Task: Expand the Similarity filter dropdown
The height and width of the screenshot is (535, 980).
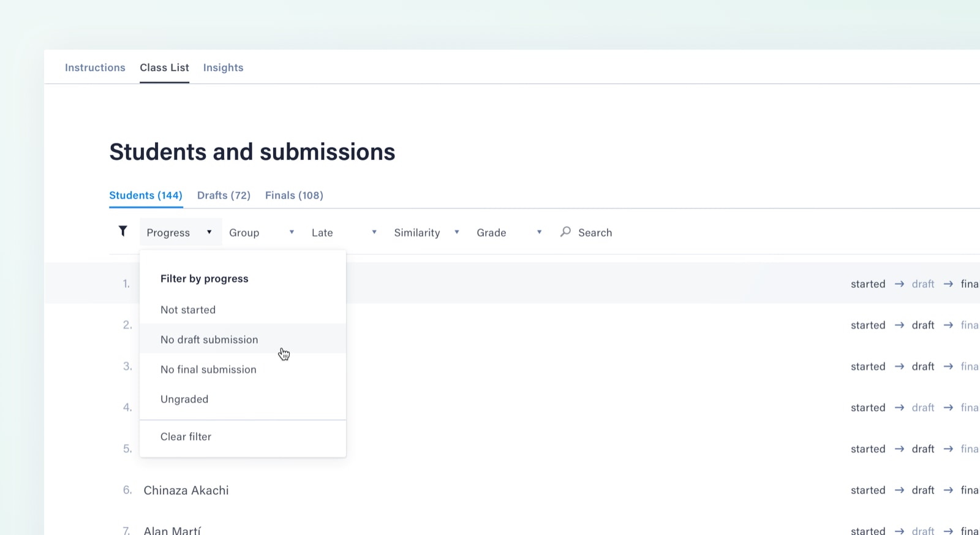Action: (426, 233)
